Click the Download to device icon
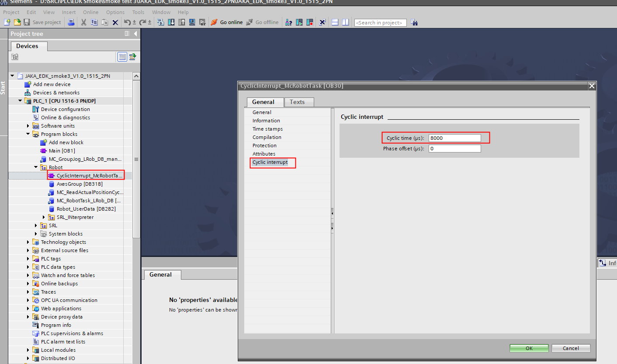 [x=171, y=22]
